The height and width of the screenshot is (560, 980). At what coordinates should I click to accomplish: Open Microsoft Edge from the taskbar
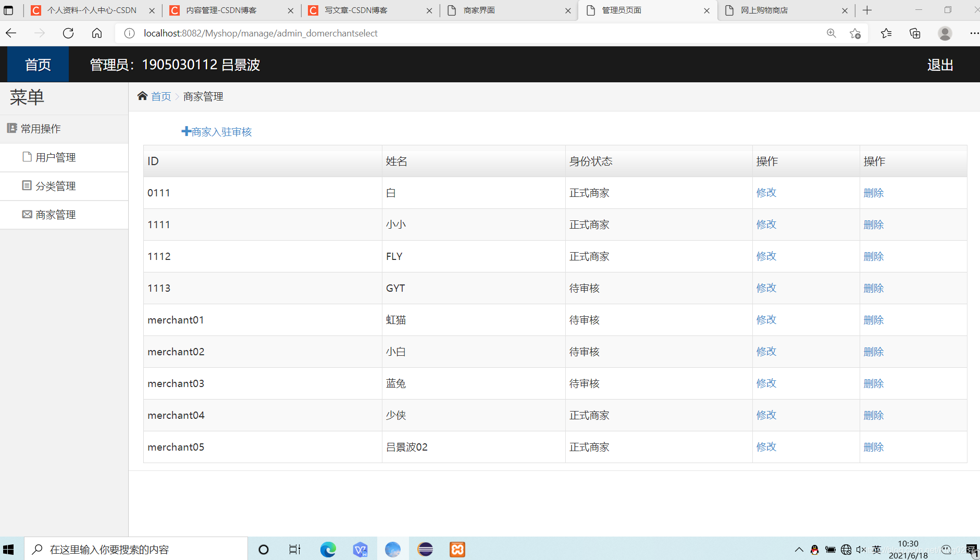[x=328, y=549]
